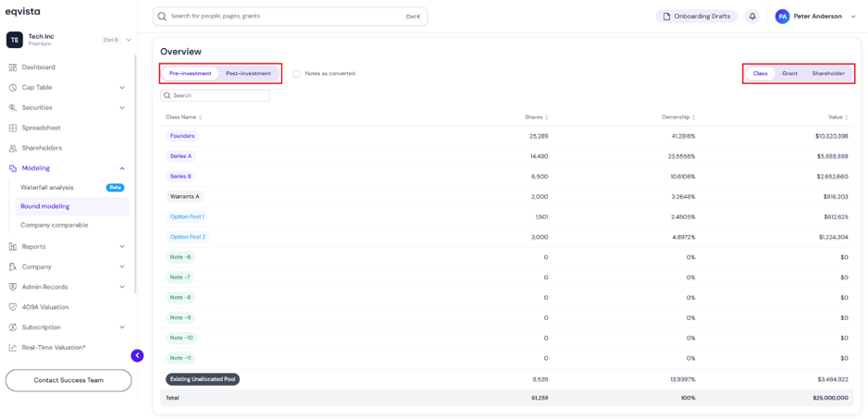The image size is (868, 419).
Task: Select the Class view option
Action: [760, 74]
